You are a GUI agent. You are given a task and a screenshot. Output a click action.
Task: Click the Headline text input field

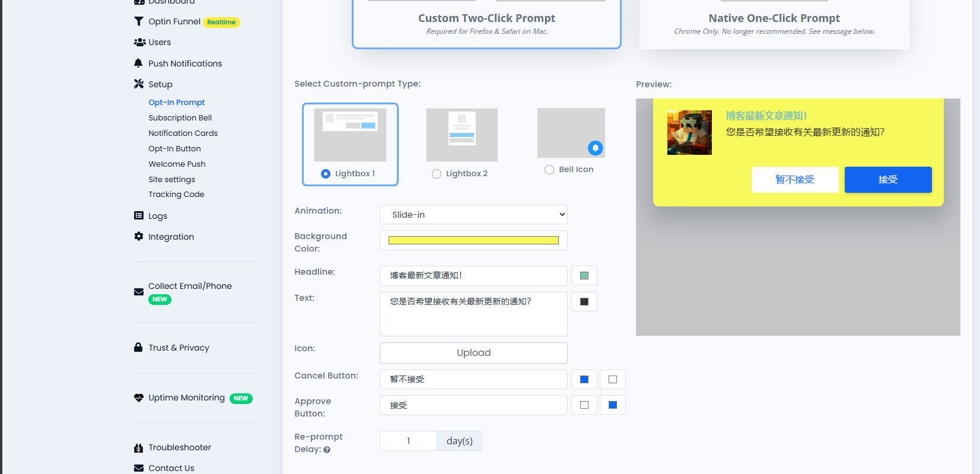[473, 276]
